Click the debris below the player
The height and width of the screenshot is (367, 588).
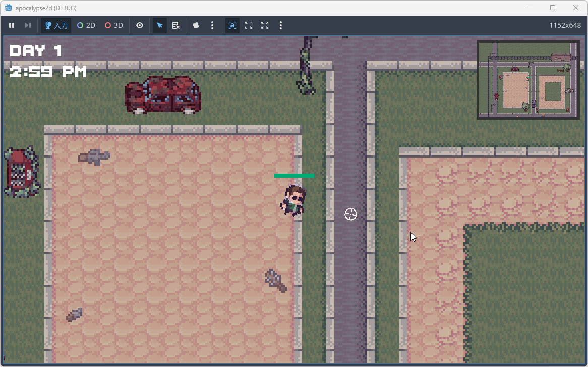(276, 280)
